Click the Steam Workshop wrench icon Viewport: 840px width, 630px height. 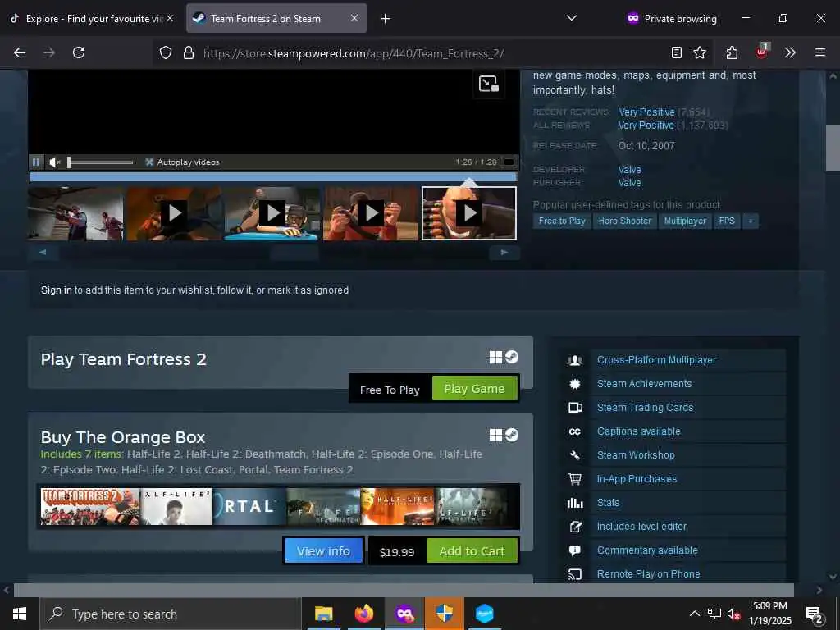pyautogui.click(x=575, y=455)
